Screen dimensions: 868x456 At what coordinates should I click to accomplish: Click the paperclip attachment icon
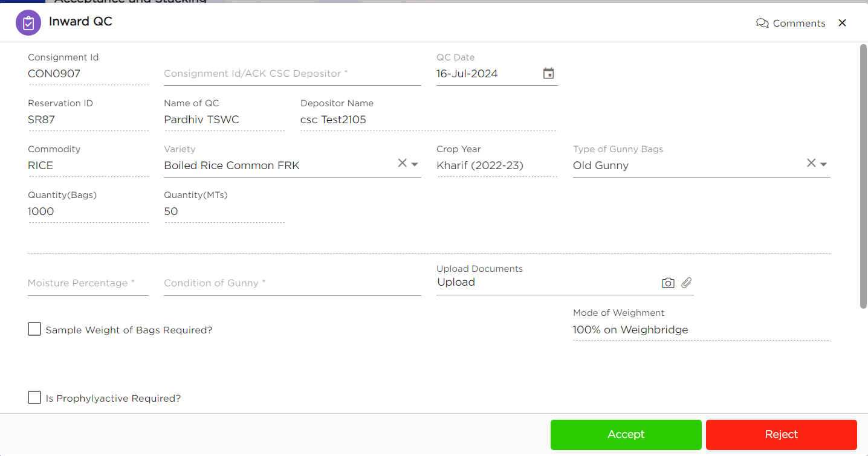(686, 283)
